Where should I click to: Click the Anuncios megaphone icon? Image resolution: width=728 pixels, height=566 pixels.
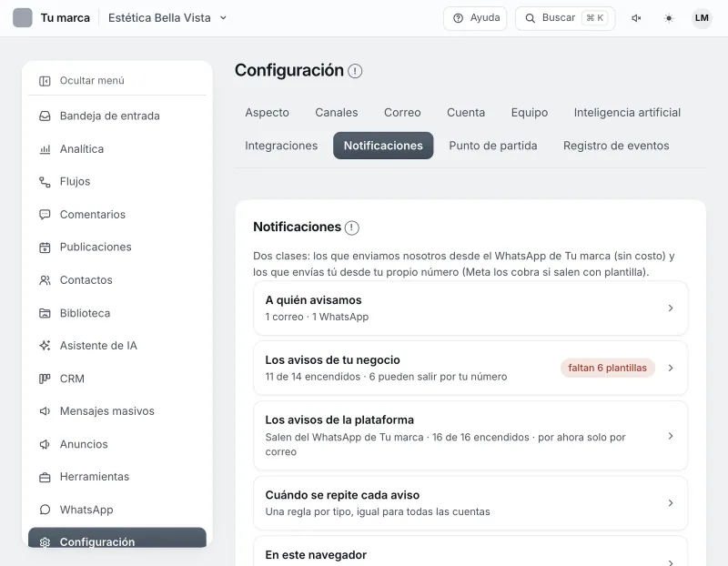coord(45,444)
